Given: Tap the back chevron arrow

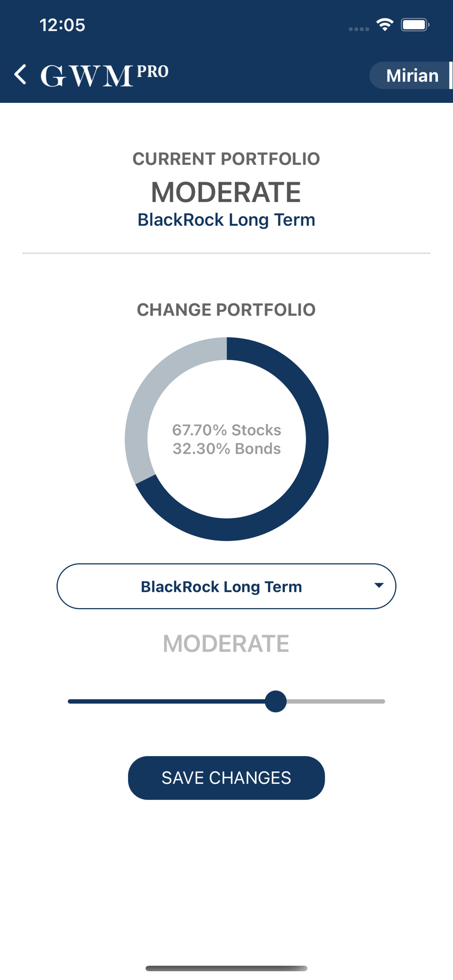Looking at the screenshot, I should [21, 75].
